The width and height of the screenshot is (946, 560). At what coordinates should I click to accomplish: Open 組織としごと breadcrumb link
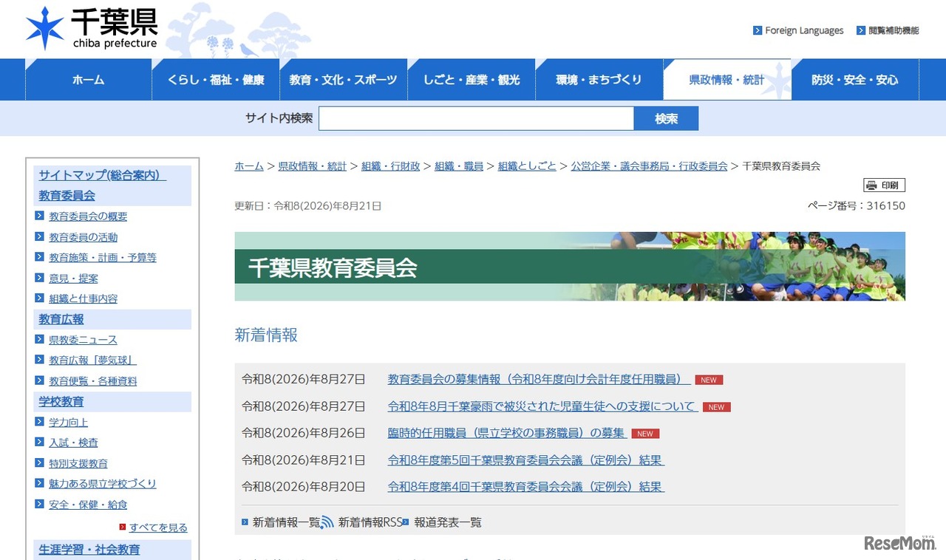(x=527, y=166)
